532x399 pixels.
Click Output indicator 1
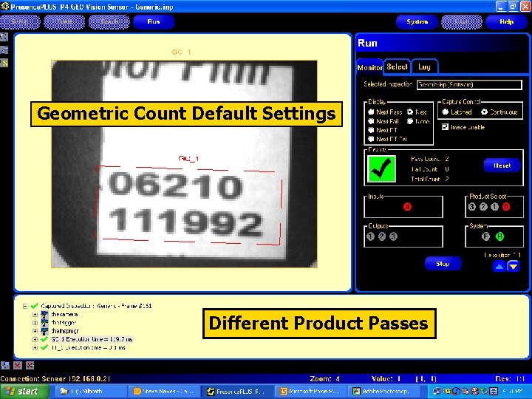tap(370, 236)
